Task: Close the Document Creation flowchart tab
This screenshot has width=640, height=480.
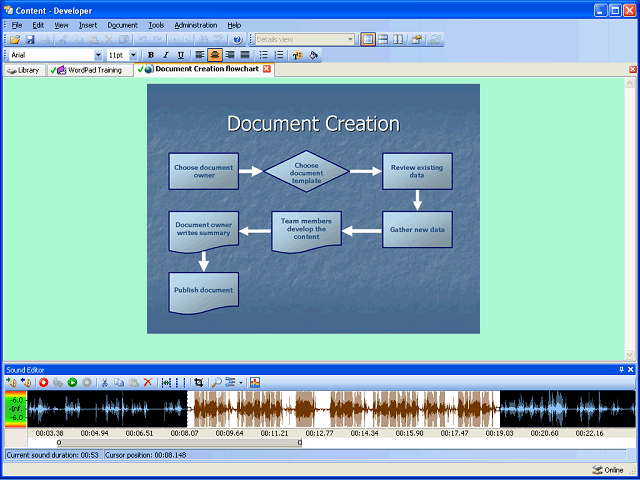Action: pos(267,69)
